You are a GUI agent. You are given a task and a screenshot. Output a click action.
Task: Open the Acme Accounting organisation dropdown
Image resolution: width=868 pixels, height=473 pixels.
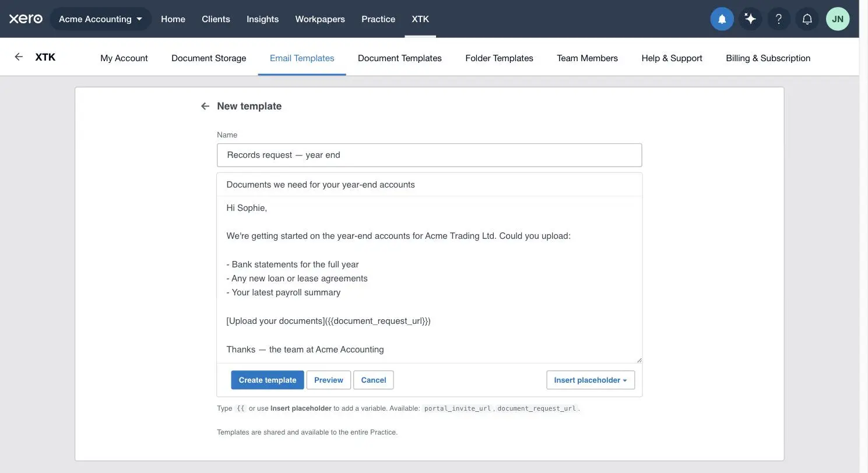pos(101,19)
